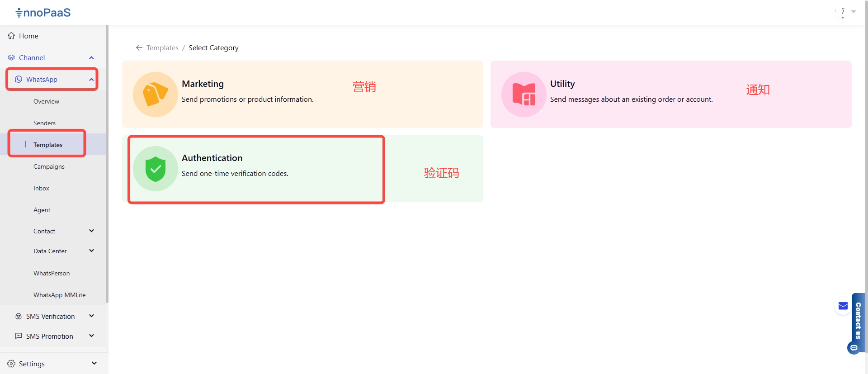Open Campaigns in the WhatsApp menu
Screen dimensions: 868x374
pyautogui.click(x=49, y=166)
